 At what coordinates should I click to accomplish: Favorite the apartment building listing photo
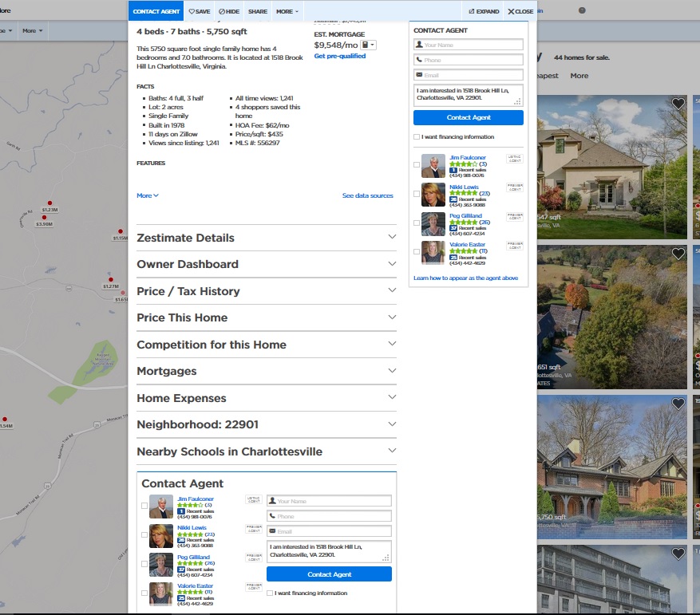click(x=678, y=554)
